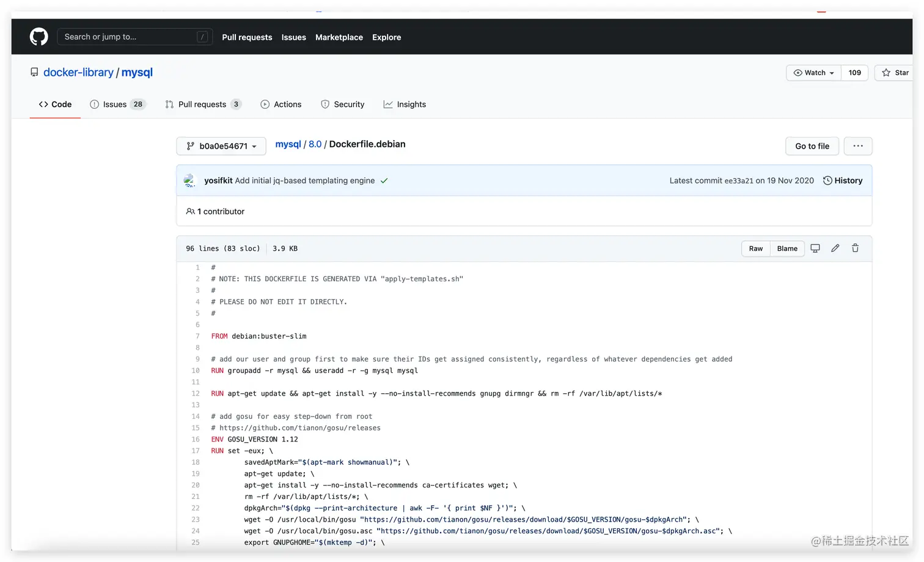
Task: Click comment PLEASE DO NOT EDIT IT DIRECTLY
Action: pos(279,302)
